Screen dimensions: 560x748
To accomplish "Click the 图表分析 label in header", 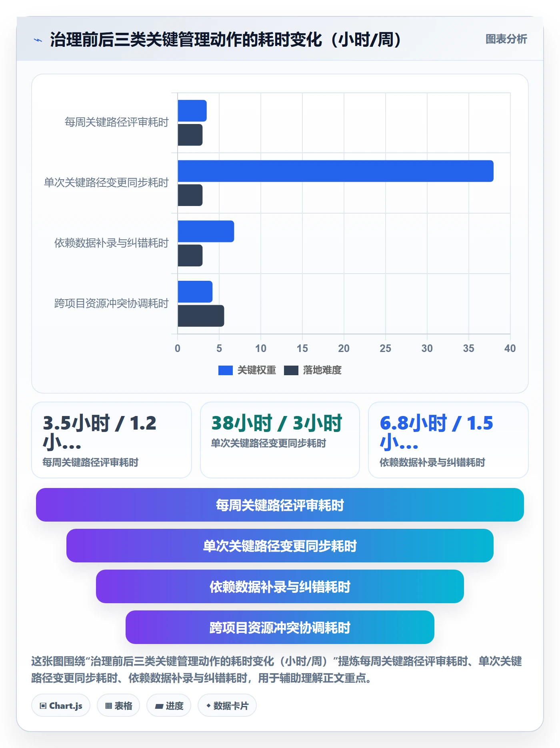I will coord(506,39).
